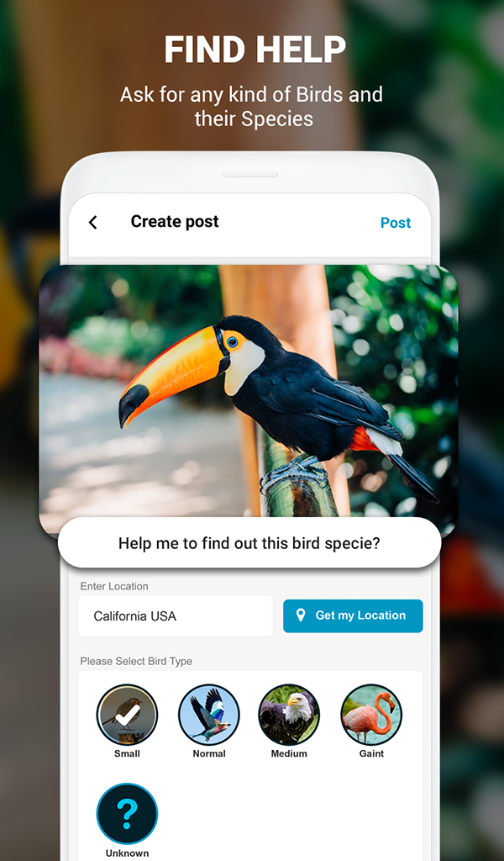504x861 pixels.
Task: Choose the Unknown question mark icon
Action: click(127, 814)
